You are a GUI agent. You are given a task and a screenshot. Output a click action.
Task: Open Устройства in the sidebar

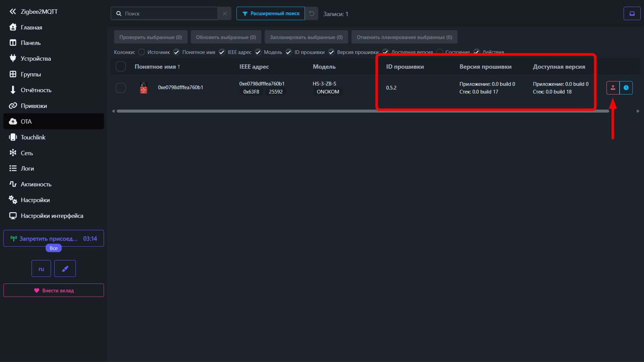pos(36,59)
